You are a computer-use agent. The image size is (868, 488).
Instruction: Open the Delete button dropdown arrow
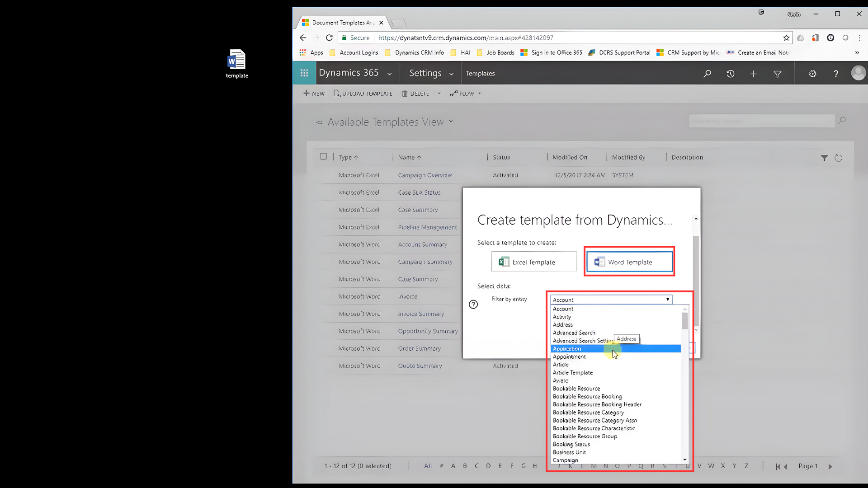point(439,94)
